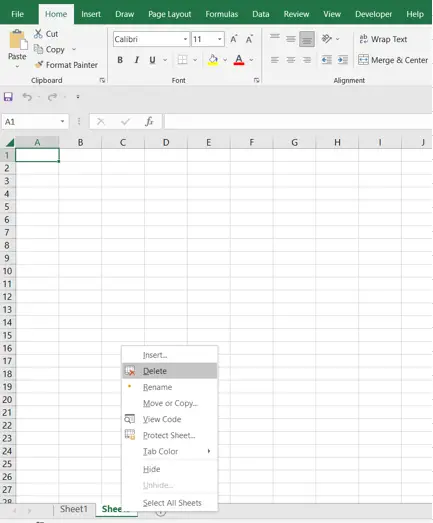The image size is (433, 523).
Task: Toggle Merge & Center
Action: [x=393, y=60]
